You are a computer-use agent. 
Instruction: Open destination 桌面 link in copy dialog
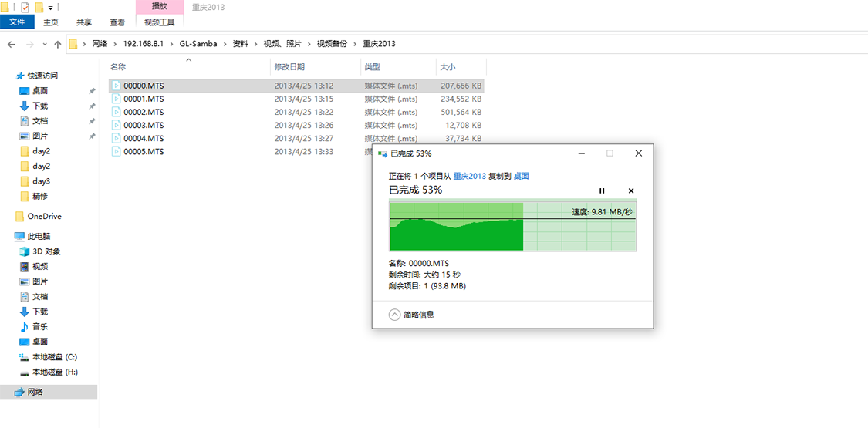click(522, 176)
